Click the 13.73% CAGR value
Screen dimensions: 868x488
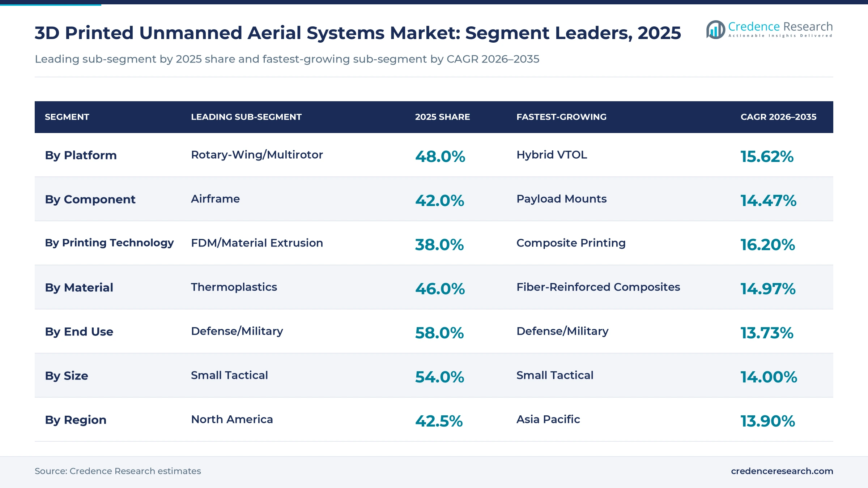click(767, 333)
